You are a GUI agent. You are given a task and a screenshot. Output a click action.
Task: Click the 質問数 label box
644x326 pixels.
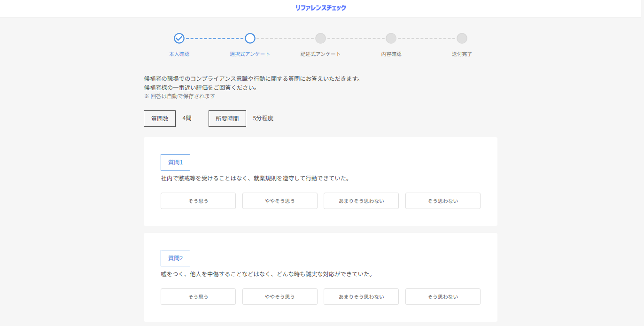160,119
